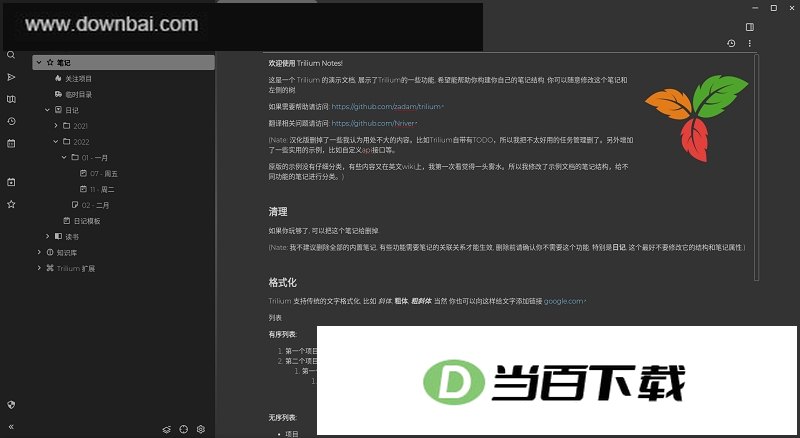Select the 日记 note in tree
Image resolution: width=800 pixels, height=438 pixels.
pyautogui.click(x=71, y=110)
